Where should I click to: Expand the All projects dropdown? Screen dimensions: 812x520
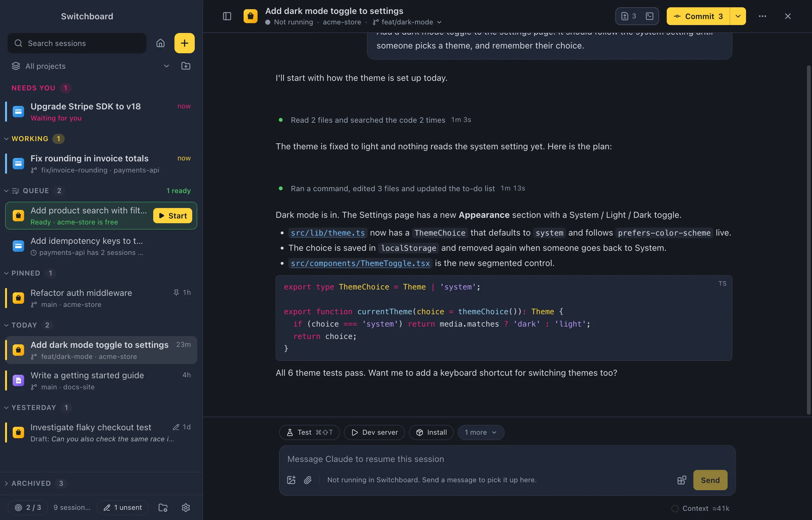[90, 66]
